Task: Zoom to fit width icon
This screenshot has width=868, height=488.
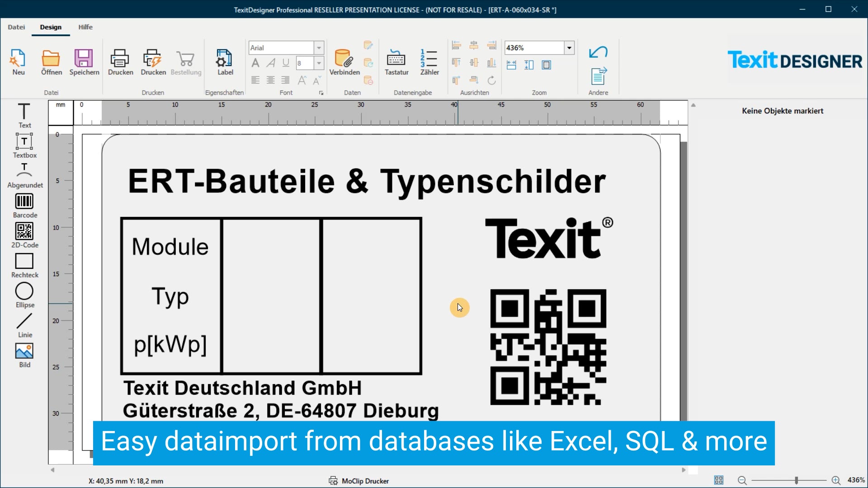Action: tap(511, 65)
